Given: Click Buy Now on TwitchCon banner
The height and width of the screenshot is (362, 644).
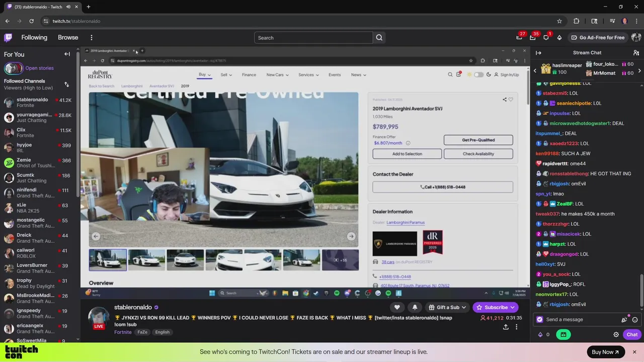Looking at the screenshot, I should 606,352.
